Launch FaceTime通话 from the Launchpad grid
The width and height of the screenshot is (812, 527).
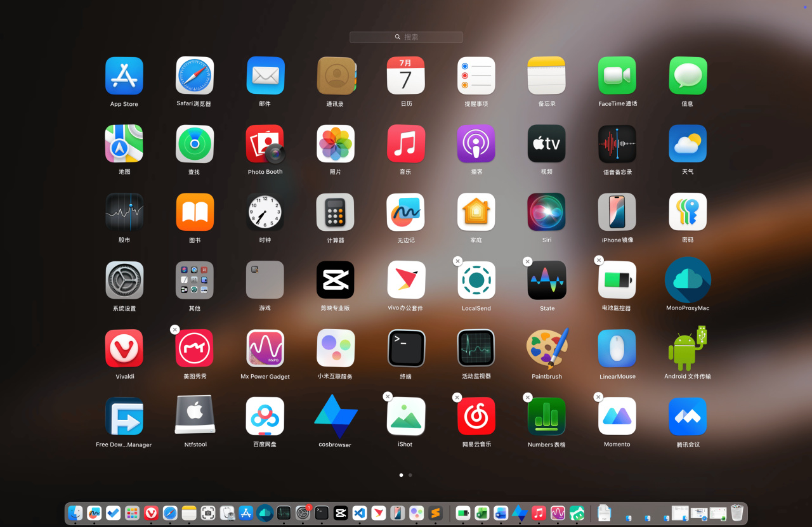tap(617, 76)
